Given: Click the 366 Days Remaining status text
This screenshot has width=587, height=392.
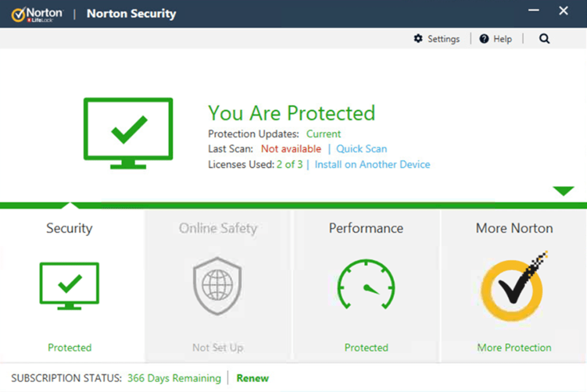Looking at the screenshot, I should point(174,378).
